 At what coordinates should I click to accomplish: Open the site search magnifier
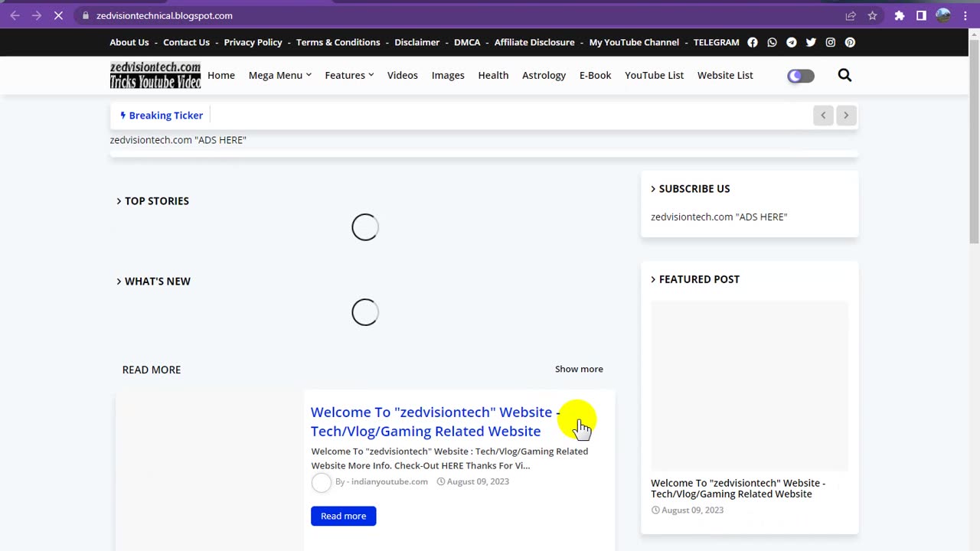click(x=844, y=75)
